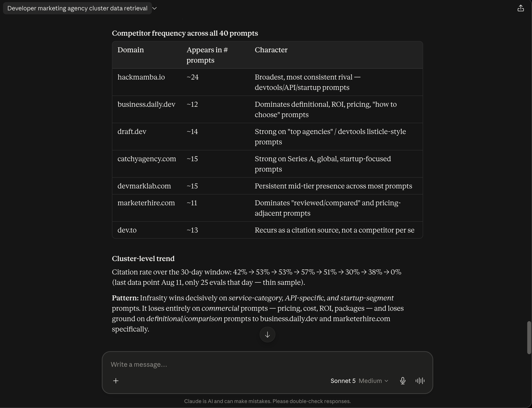The image size is (532, 408).
Task: Start voice mode with waveform icon
Action: (x=420, y=381)
